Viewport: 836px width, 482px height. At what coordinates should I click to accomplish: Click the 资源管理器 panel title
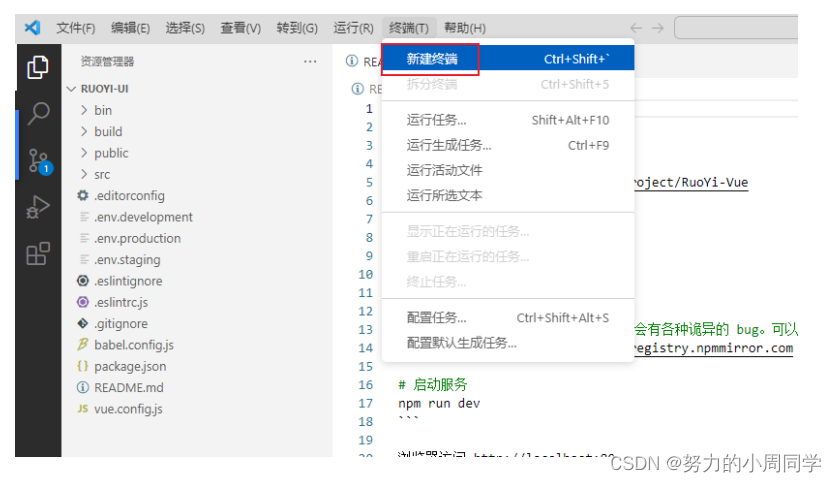pos(107,61)
